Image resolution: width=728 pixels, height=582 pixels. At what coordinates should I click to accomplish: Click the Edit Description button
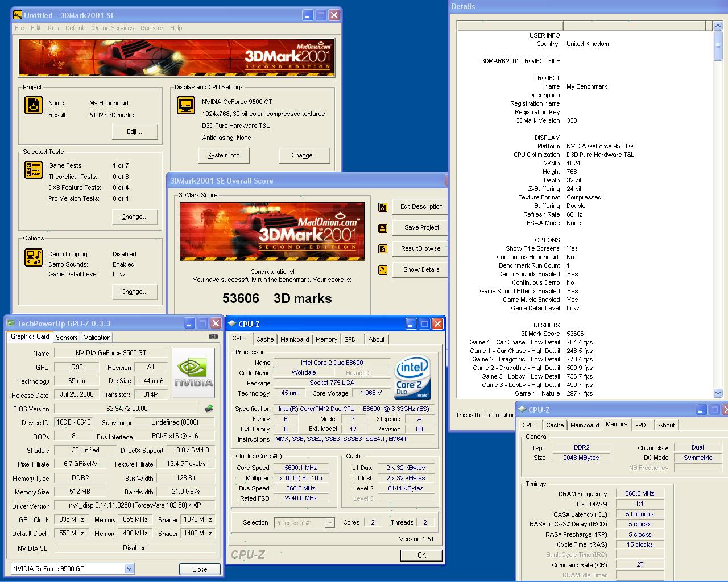(x=421, y=207)
